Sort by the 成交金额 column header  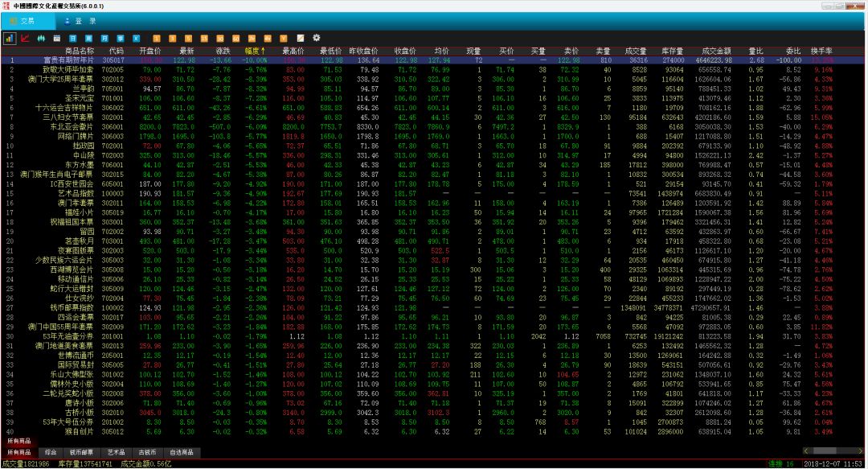[716, 51]
